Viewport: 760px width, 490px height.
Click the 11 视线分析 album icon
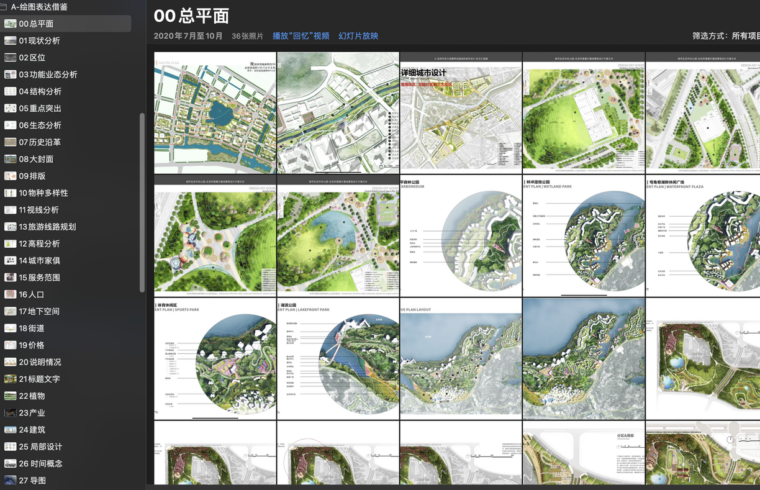(x=10, y=210)
